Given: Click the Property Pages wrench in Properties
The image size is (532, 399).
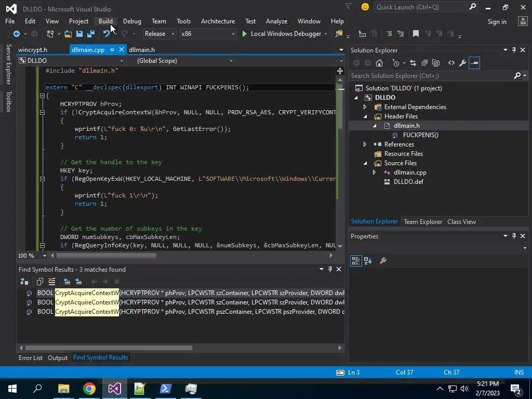Looking at the screenshot, I should pos(383,261).
